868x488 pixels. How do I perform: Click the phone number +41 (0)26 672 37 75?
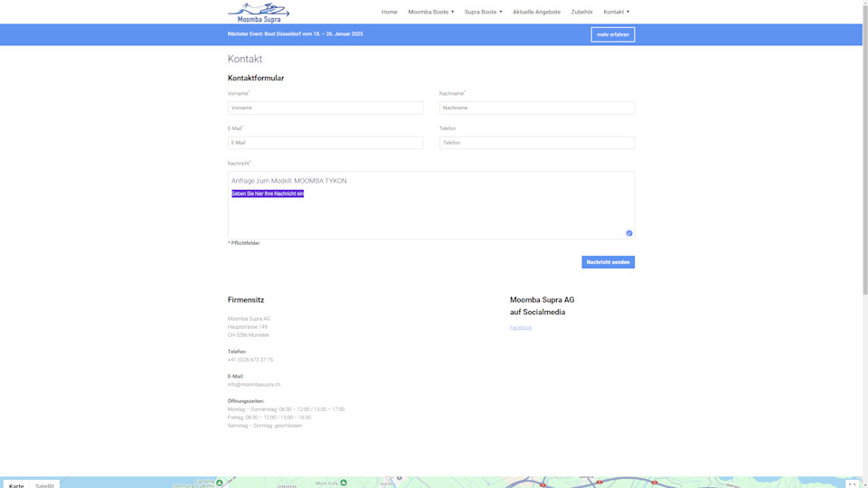250,360
